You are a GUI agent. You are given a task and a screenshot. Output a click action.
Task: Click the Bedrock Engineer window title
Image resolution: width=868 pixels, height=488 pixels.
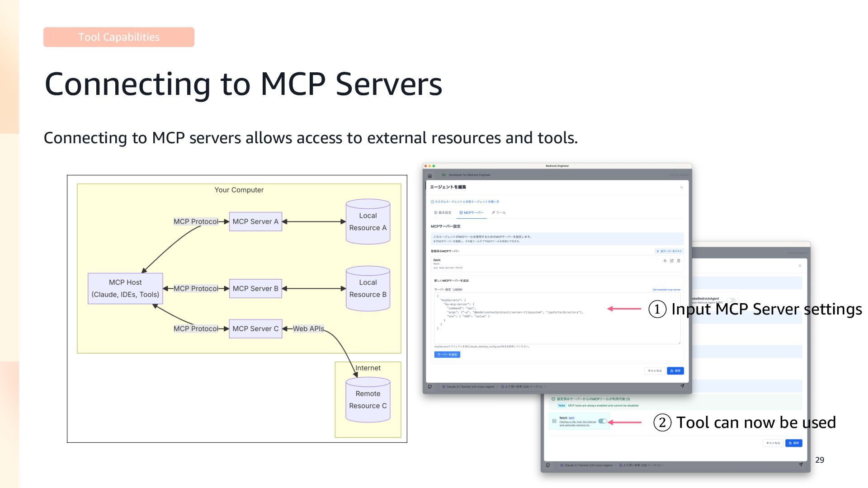(x=557, y=166)
